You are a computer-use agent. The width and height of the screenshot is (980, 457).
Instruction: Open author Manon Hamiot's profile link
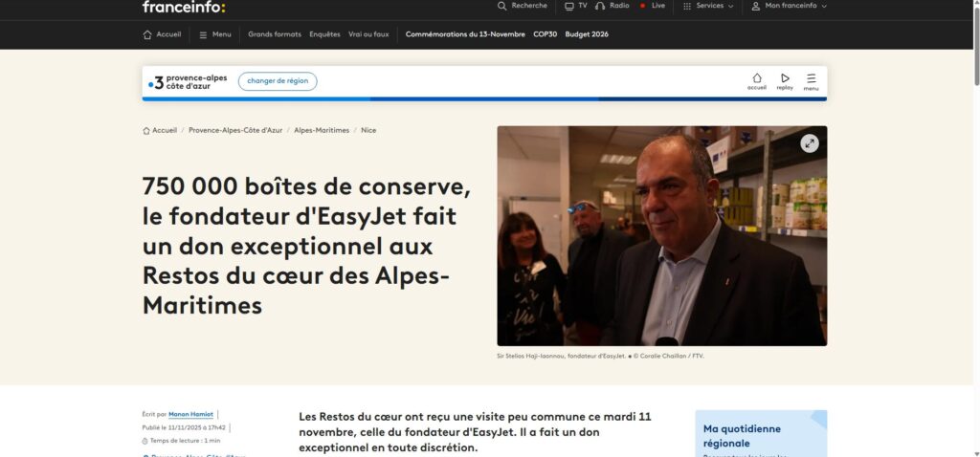[190, 415]
